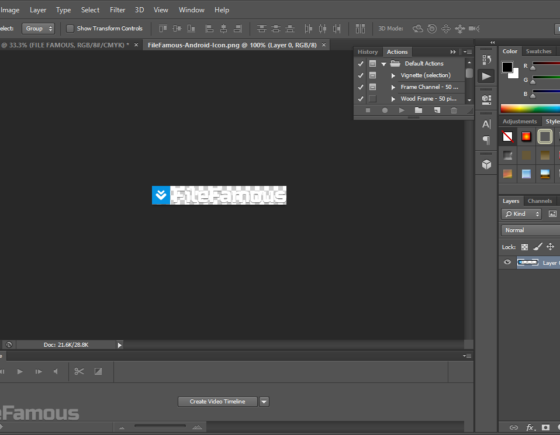
Task: Enable Show Transform Controls checkbox
Action: 70,28
